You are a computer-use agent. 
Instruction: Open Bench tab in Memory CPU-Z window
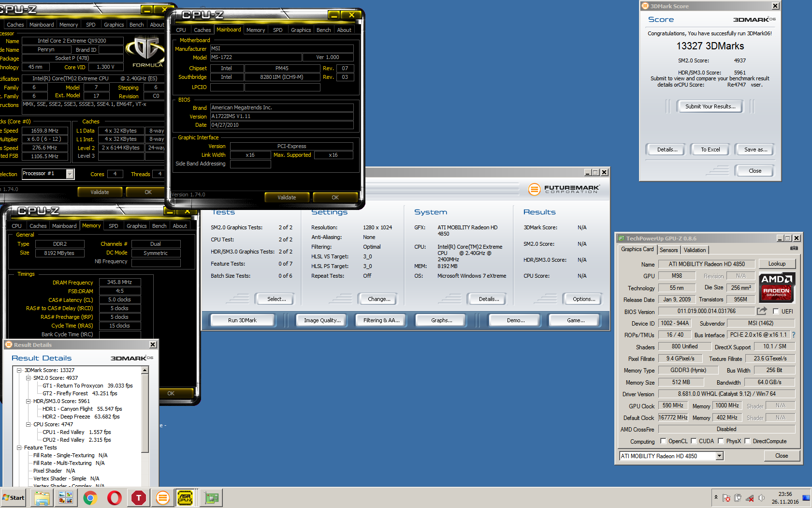(x=159, y=226)
